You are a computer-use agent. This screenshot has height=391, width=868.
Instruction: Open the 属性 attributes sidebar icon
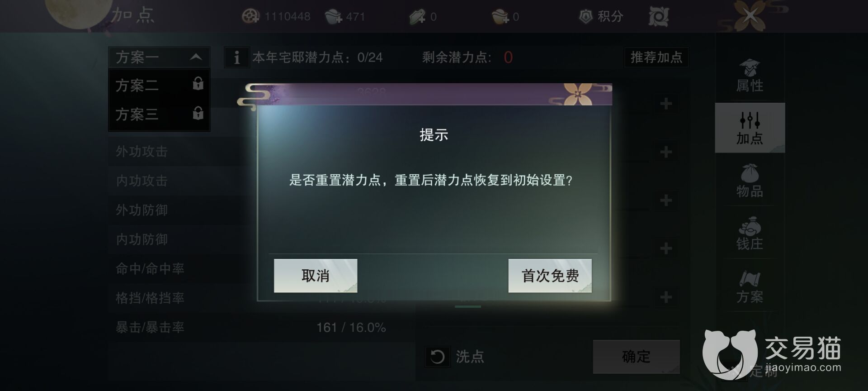pyautogui.click(x=750, y=76)
